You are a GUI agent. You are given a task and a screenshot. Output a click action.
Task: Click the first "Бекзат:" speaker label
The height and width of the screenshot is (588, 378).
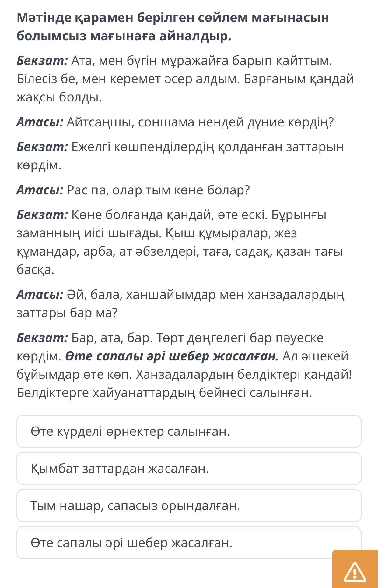pyautogui.click(x=42, y=61)
